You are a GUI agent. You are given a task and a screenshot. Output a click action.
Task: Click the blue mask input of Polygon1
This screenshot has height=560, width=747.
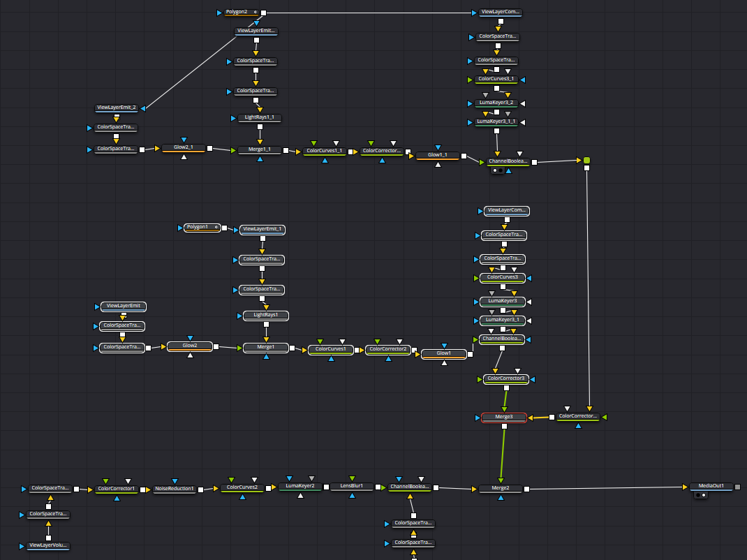pos(180,228)
